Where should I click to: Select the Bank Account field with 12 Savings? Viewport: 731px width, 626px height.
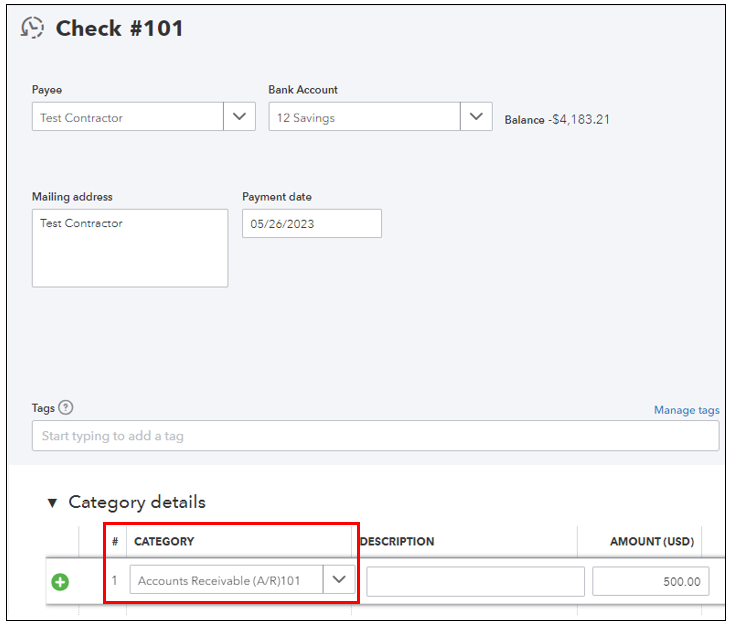[x=364, y=118]
